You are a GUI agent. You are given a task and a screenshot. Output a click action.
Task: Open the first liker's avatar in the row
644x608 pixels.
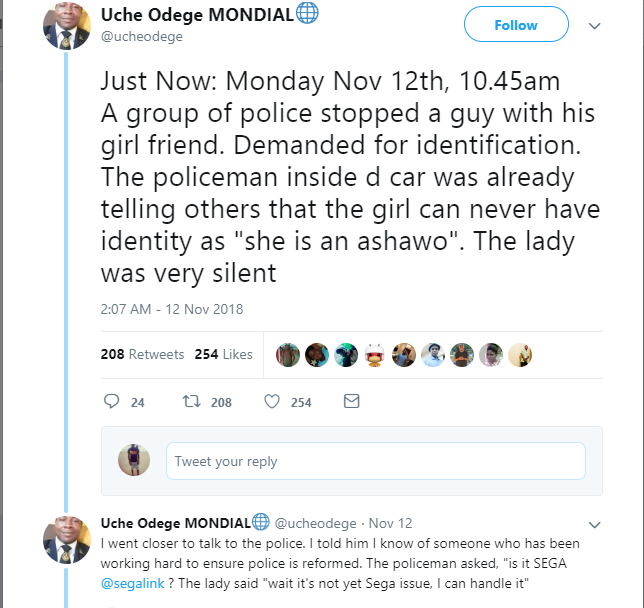click(288, 354)
